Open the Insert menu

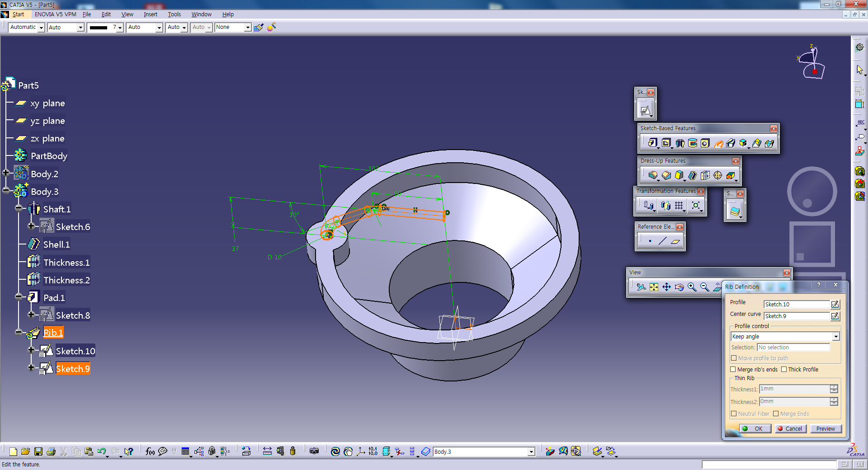[x=151, y=14]
